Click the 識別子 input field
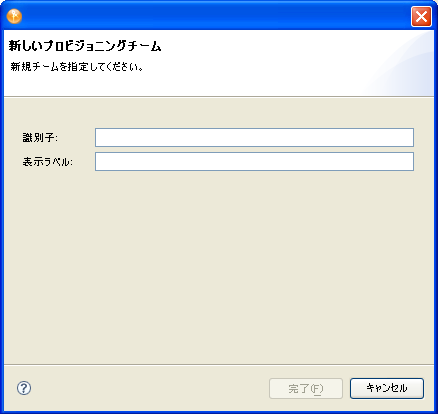The image size is (438, 414). click(254, 137)
